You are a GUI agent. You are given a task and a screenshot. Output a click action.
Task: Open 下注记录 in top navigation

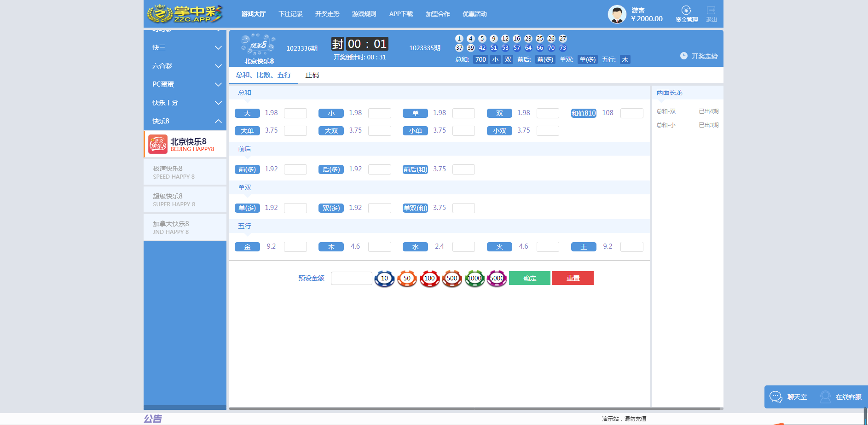[x=291, y=14]
